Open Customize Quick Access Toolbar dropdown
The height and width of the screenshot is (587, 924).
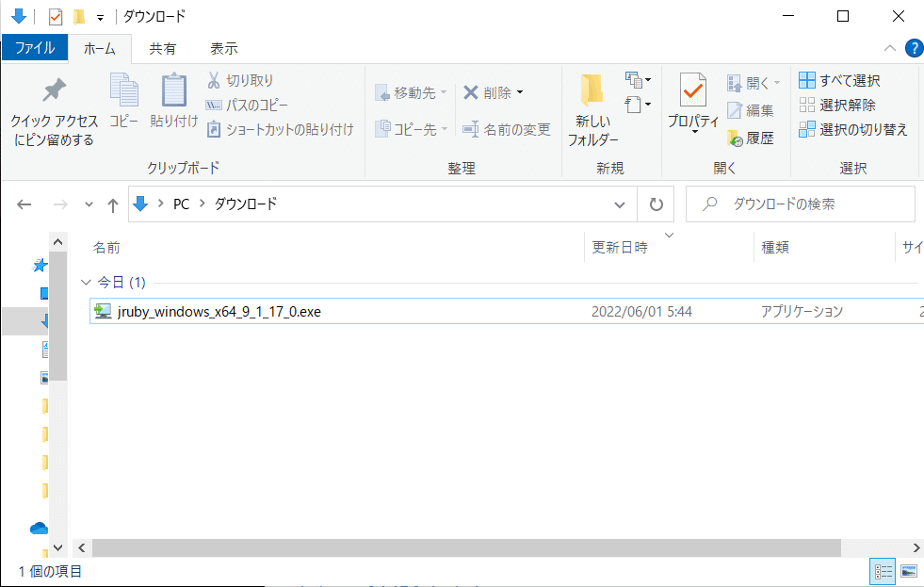point(100,18)
